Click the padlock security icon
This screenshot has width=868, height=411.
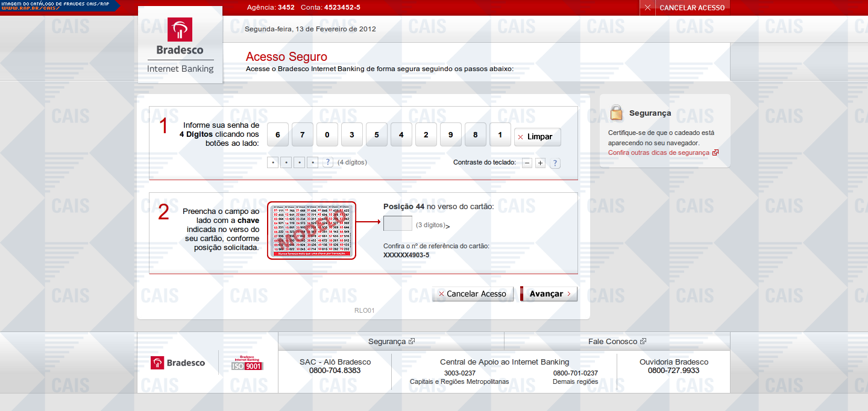coord(616,113)
